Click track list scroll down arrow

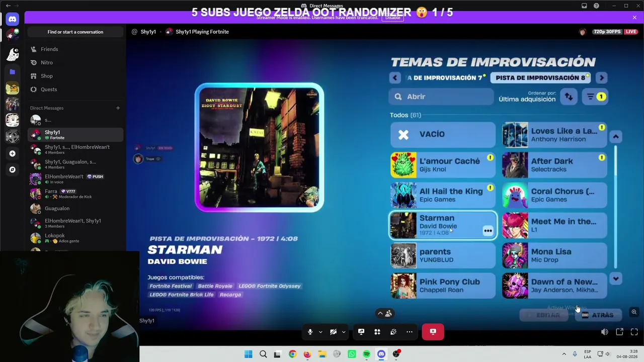(x=615, y=279)
